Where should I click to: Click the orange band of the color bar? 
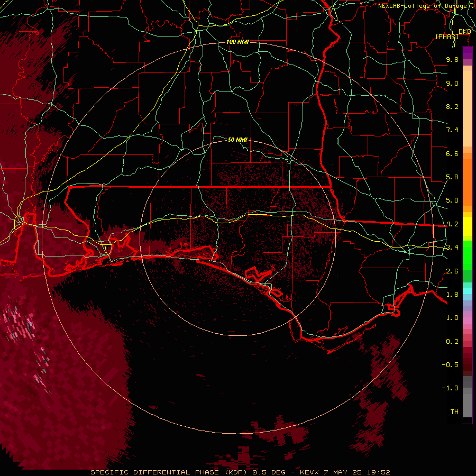(x=467, y=182)
